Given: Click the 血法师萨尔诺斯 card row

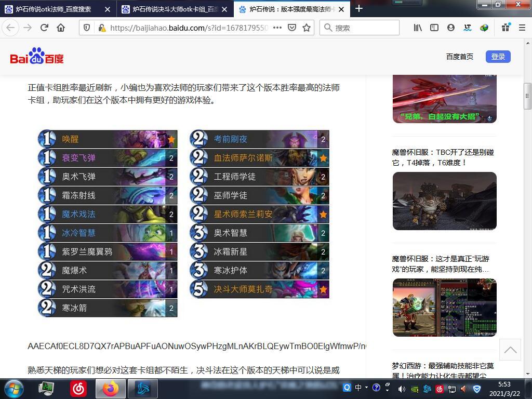Looking at the screenshot, I should pyautogui.click(x=260, y=158).
